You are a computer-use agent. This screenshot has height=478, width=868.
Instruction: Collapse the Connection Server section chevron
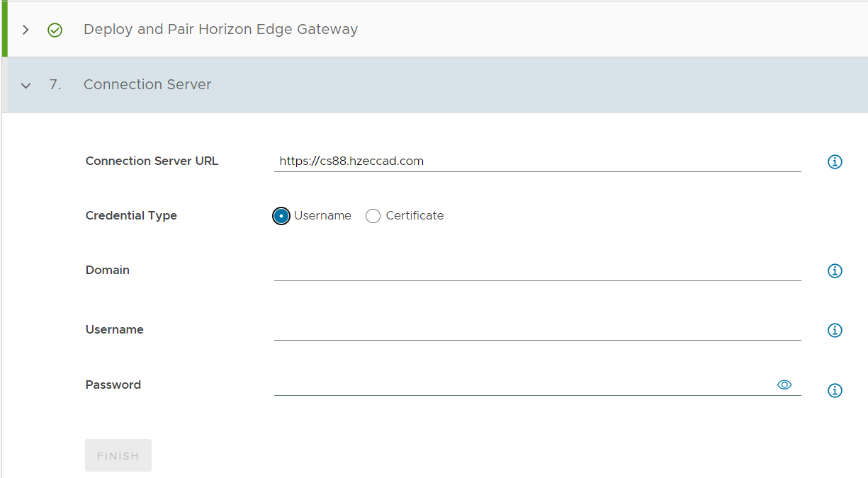point(26,86)
